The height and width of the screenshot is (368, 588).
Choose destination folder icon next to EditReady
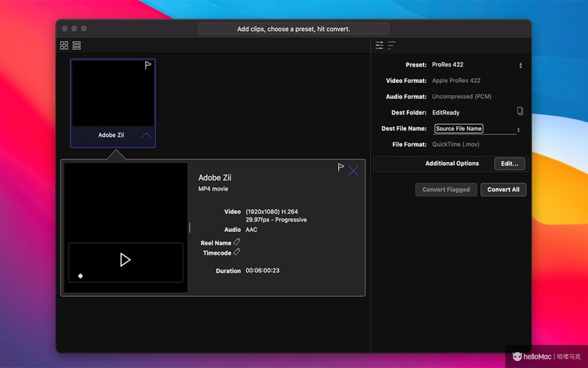pyautogui.click(x=520, y=111)
